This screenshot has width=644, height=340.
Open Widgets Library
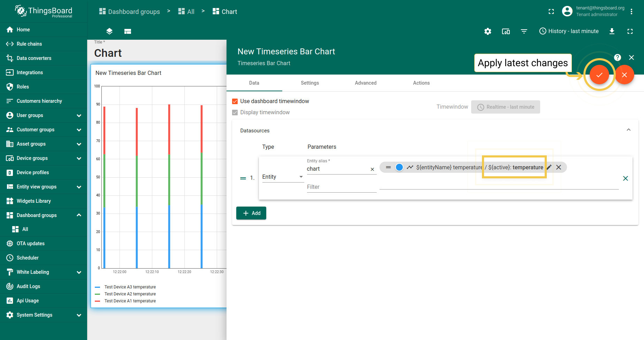[x=43, y=201]
